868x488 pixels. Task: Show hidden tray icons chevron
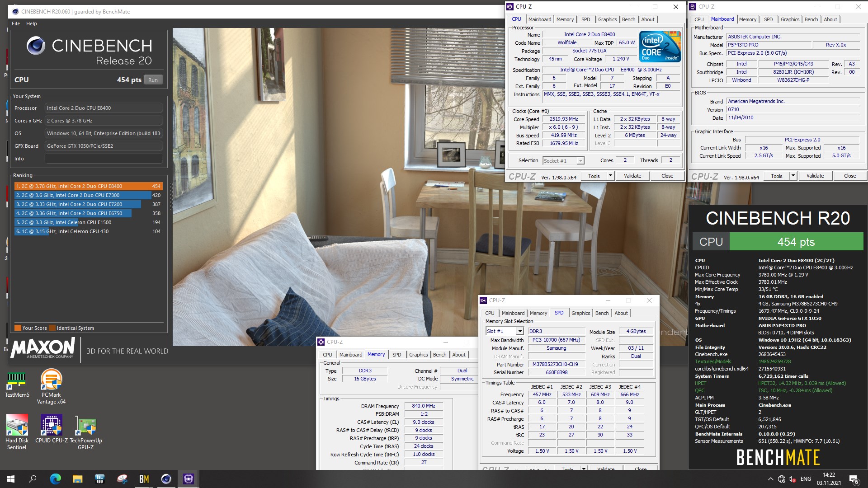coord(770,479)
